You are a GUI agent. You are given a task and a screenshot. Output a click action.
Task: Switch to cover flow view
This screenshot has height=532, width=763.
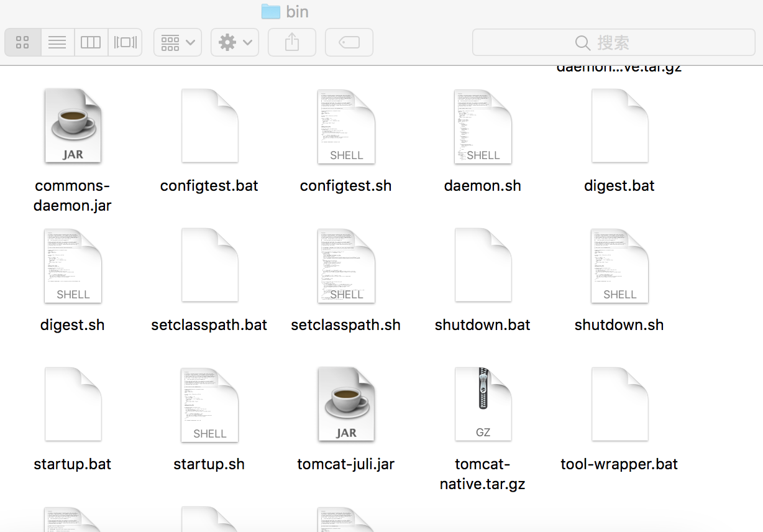[125, 42]
